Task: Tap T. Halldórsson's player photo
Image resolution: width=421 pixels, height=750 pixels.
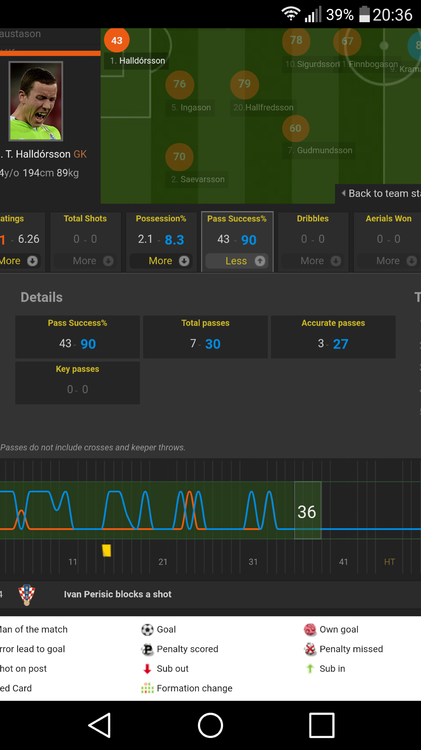Action: [36, 101]
